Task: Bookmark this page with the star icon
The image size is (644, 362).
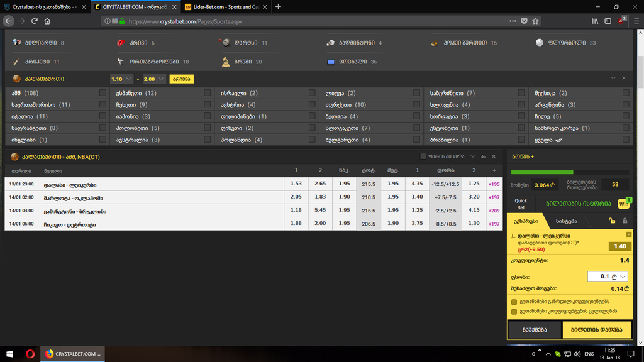Action: coord(536,21)
